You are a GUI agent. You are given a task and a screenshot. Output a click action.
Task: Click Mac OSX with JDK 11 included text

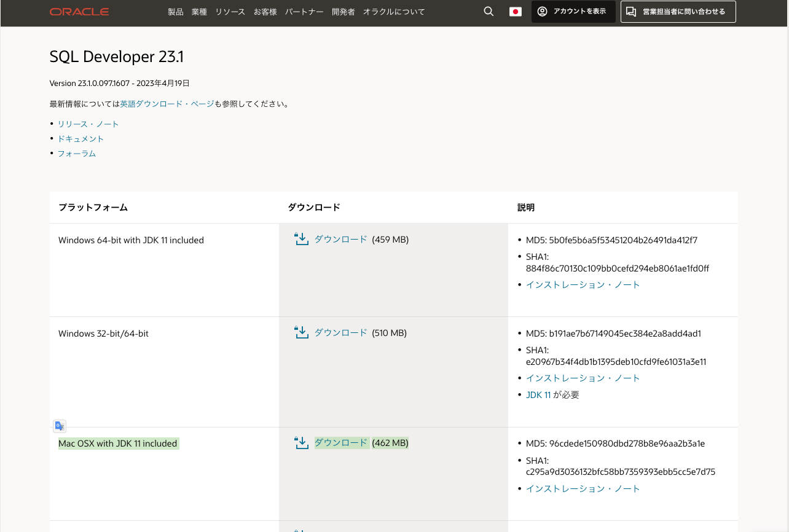(x=118, y=444)
